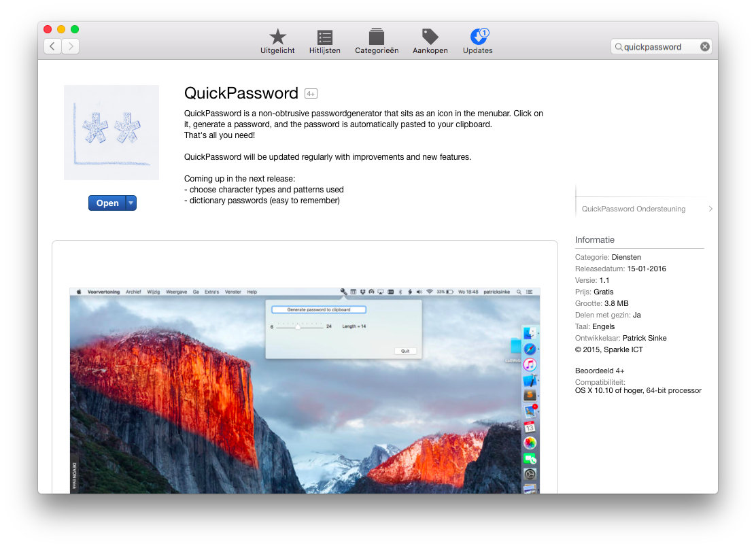Click the language value Engels

(603, 326)
